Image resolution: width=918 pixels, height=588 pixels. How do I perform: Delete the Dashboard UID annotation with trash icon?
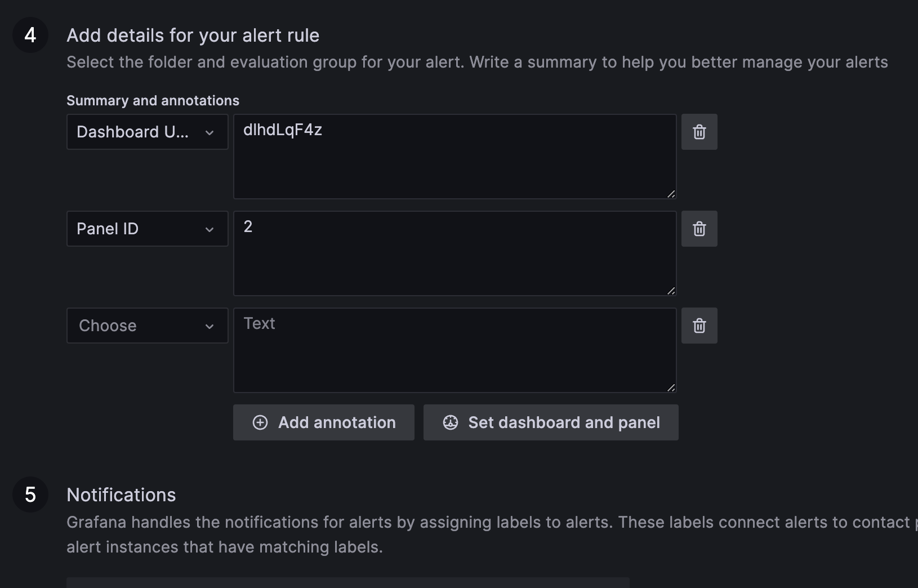coord(699,132)
